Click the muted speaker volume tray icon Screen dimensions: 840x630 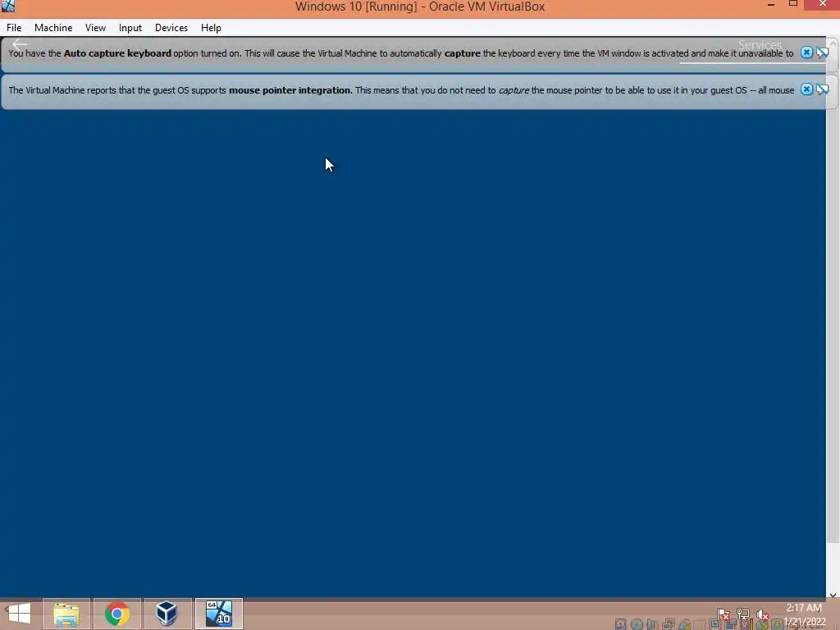763,614
